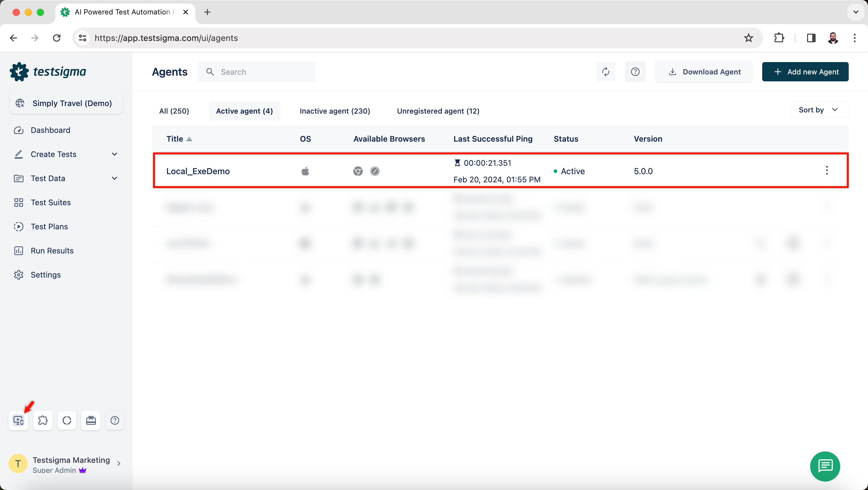Open Test Plans in the sidebar
This screenshot has width=868, height=490.
[49, 226]
